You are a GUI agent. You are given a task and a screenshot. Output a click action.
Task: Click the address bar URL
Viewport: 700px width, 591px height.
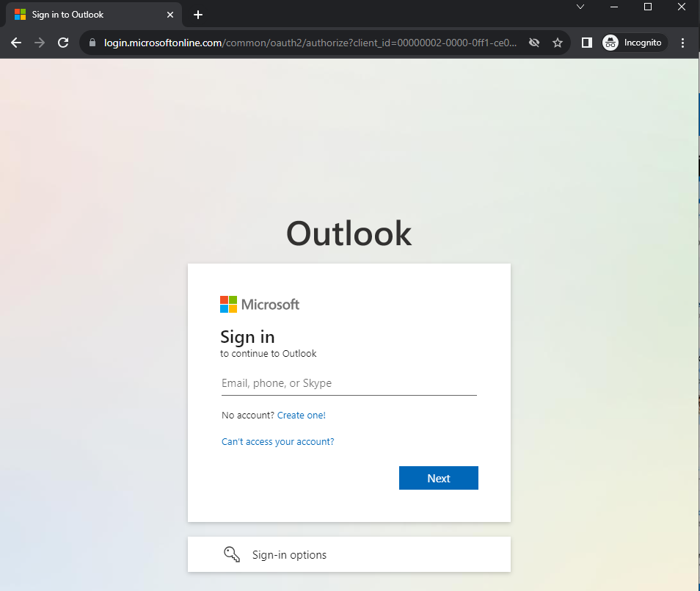310,43
